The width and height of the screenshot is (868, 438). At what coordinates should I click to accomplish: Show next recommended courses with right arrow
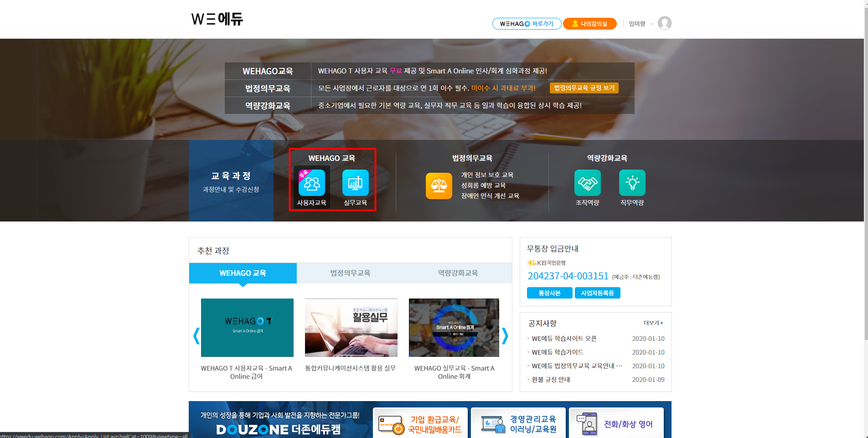click(x=505, y=336)
